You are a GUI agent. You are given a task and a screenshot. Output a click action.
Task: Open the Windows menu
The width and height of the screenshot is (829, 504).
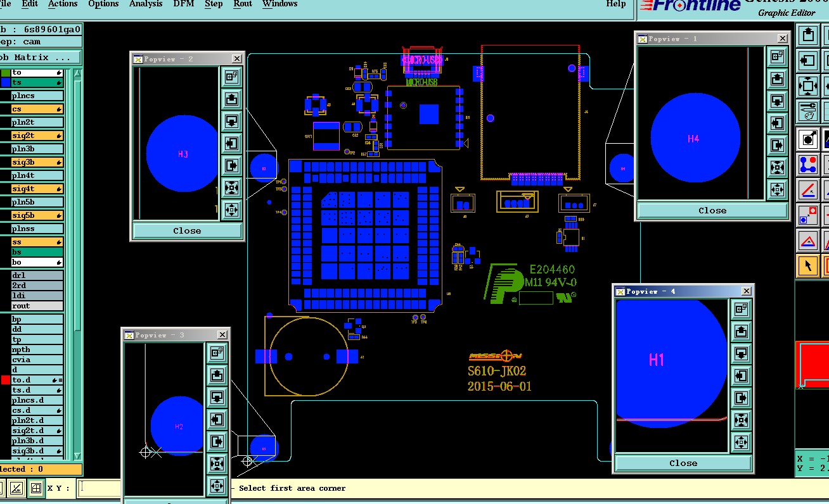(280, 4)
